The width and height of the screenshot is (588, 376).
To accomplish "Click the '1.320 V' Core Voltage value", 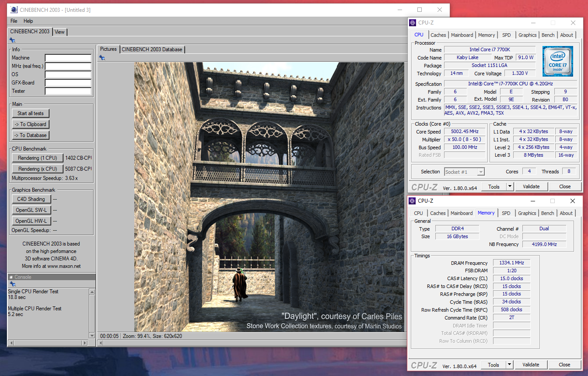I will pyautogui.click(x=520, y=73).
